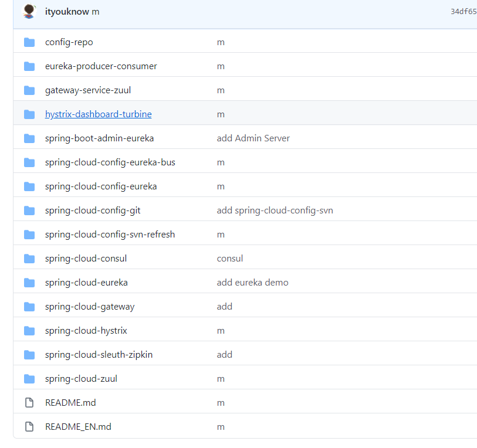477x448 pixels.
Task: View the "add spring-cloud-config-svn" commit
Action: [275, 211]
